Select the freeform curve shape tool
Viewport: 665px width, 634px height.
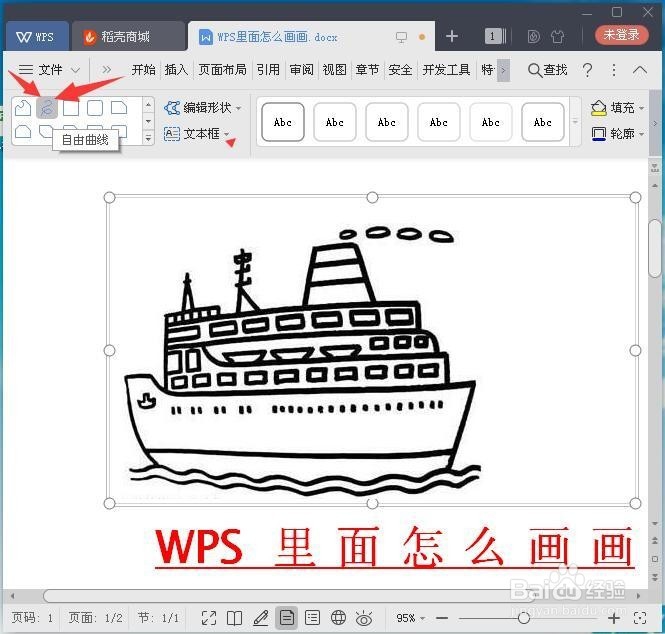tap(47, 107)
